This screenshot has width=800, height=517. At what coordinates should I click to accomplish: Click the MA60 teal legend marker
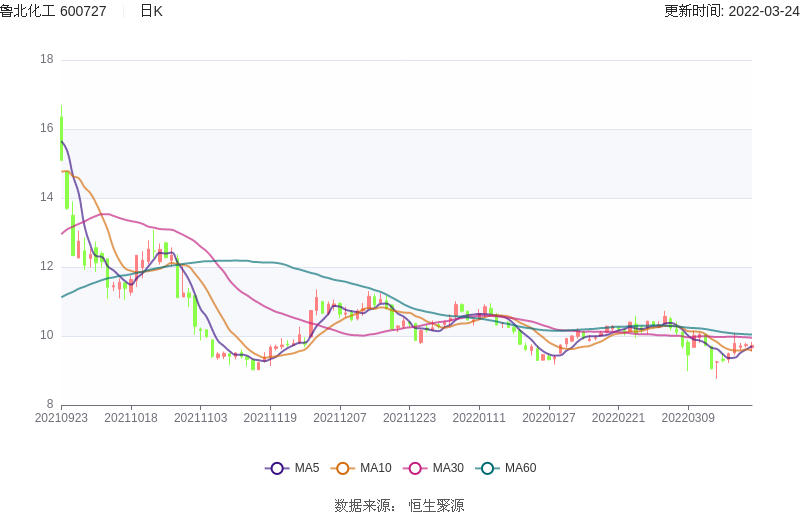click(488, 468)
